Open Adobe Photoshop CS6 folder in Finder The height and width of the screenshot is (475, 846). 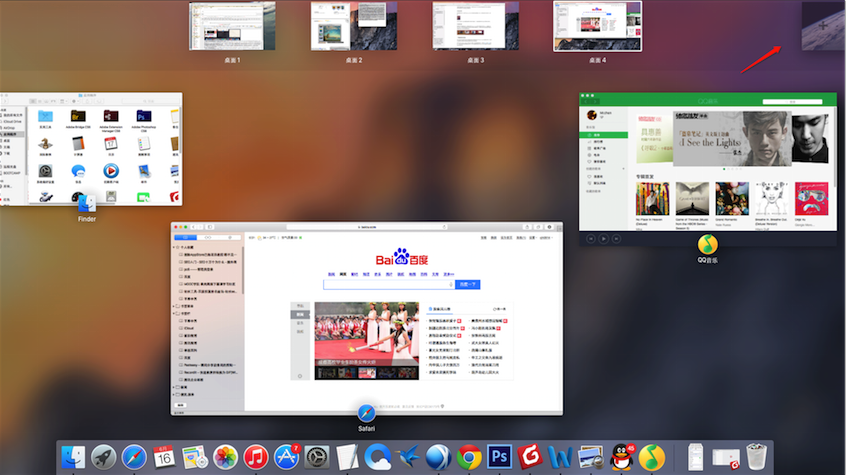click(x=144, y=119)
